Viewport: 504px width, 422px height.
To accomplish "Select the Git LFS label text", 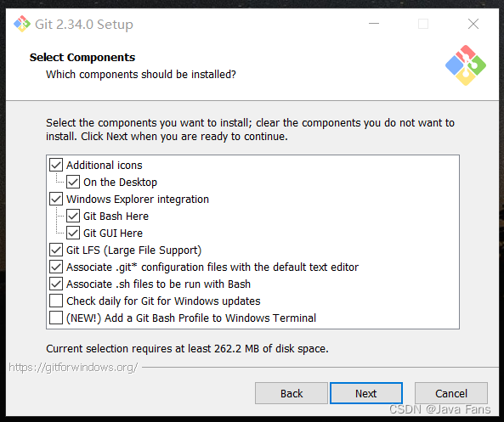I will coord(133,250).
